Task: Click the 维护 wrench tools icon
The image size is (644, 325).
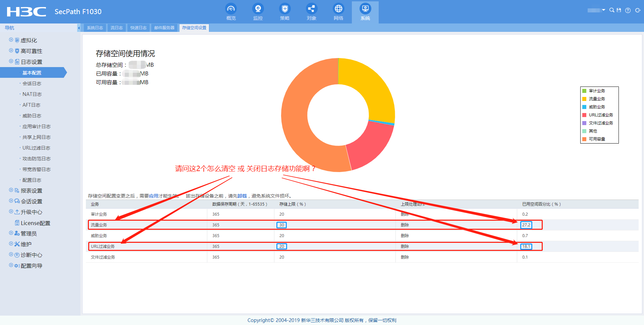Action: coord(17,244)
